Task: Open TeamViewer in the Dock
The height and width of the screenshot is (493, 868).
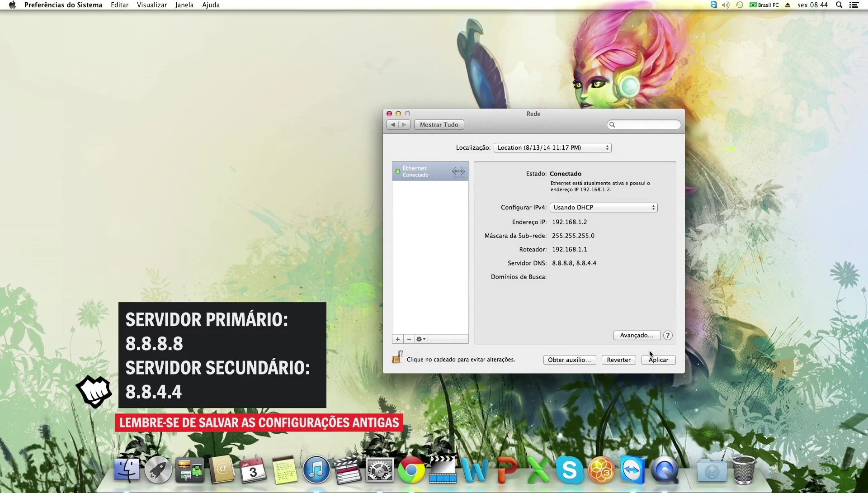Action: pyautogui.click(x=632, y=470)
